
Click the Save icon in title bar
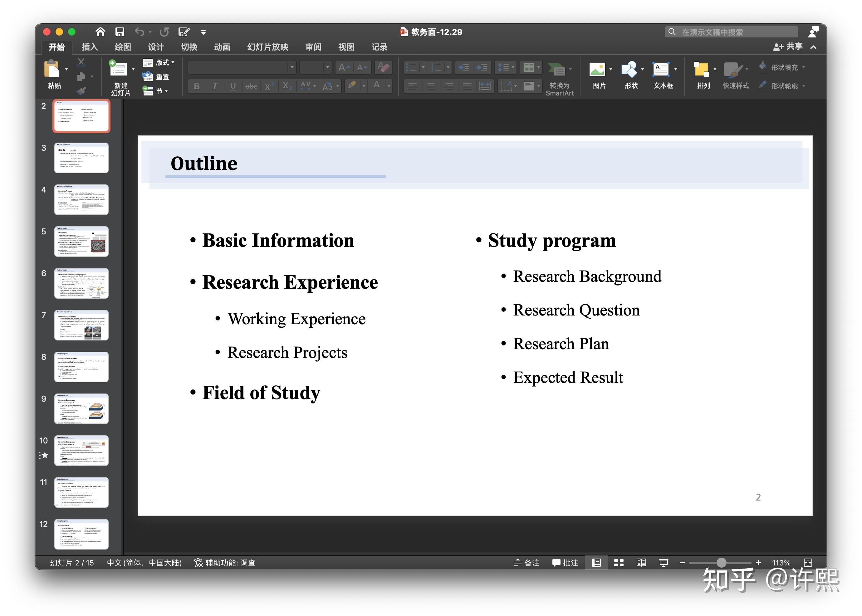tap(120, 32)
